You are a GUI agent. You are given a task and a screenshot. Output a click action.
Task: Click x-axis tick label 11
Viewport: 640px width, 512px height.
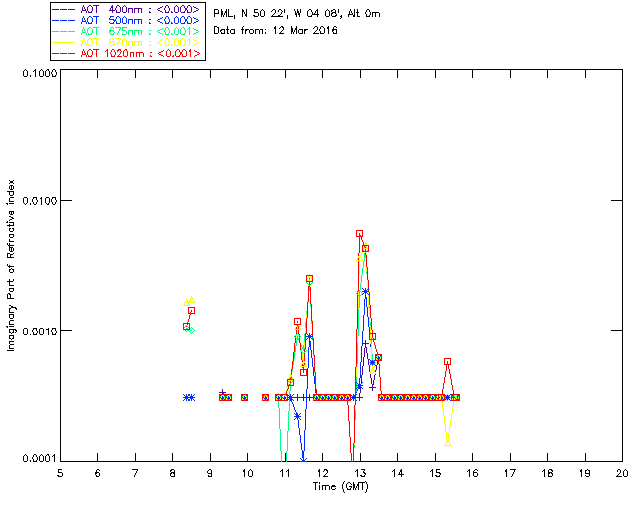point(284,473)
